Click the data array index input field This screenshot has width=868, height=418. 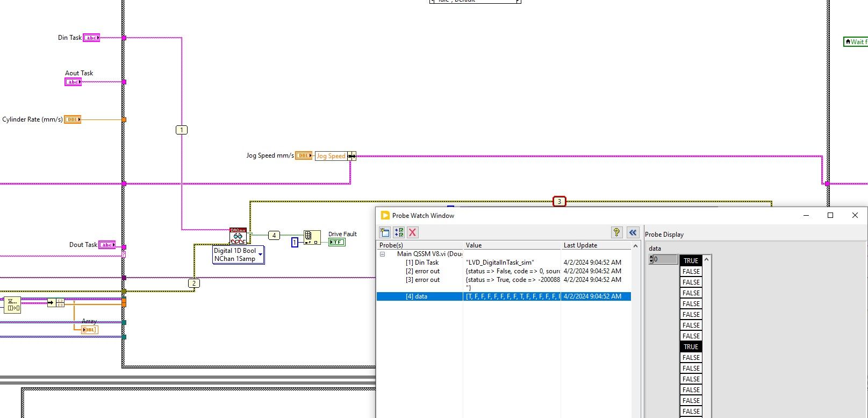665,259
